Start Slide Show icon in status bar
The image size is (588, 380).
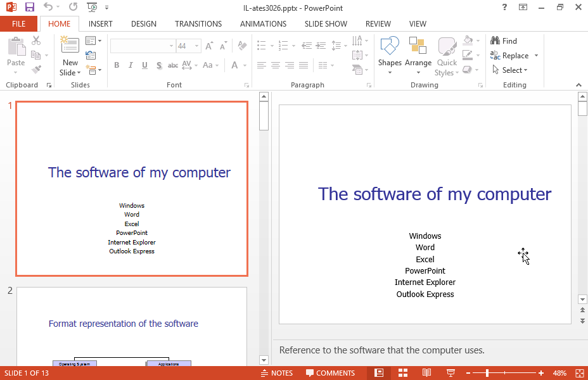(451, 373)
